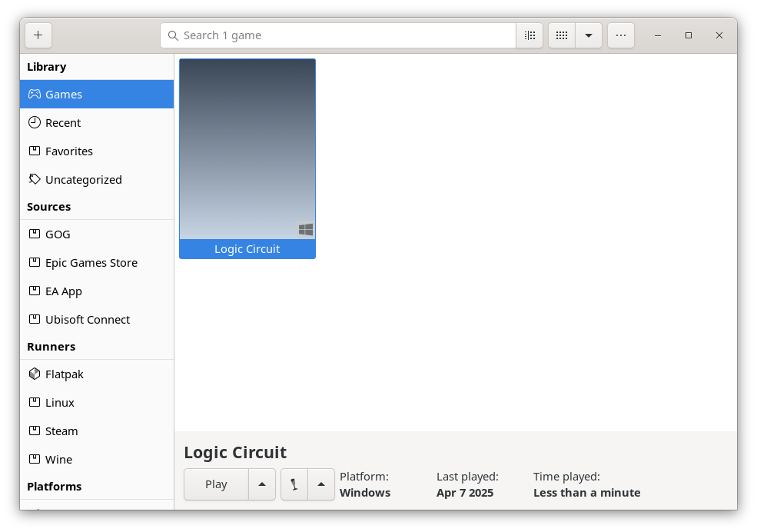Image resolution: width=757 pixels, height=532 pixels.
Task: Click the icon beside Ubisoft Connect
Action: pos(35,320)
